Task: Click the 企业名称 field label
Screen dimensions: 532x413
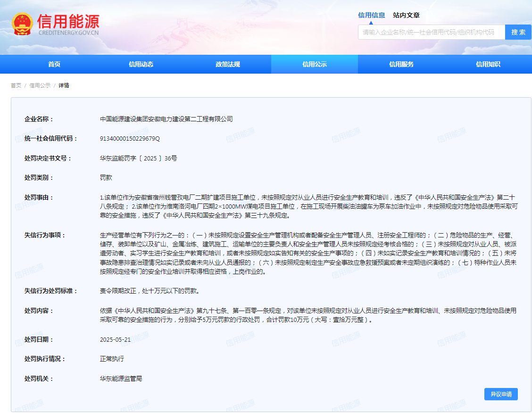Action: pyautogui.click(x=39, y=119)
